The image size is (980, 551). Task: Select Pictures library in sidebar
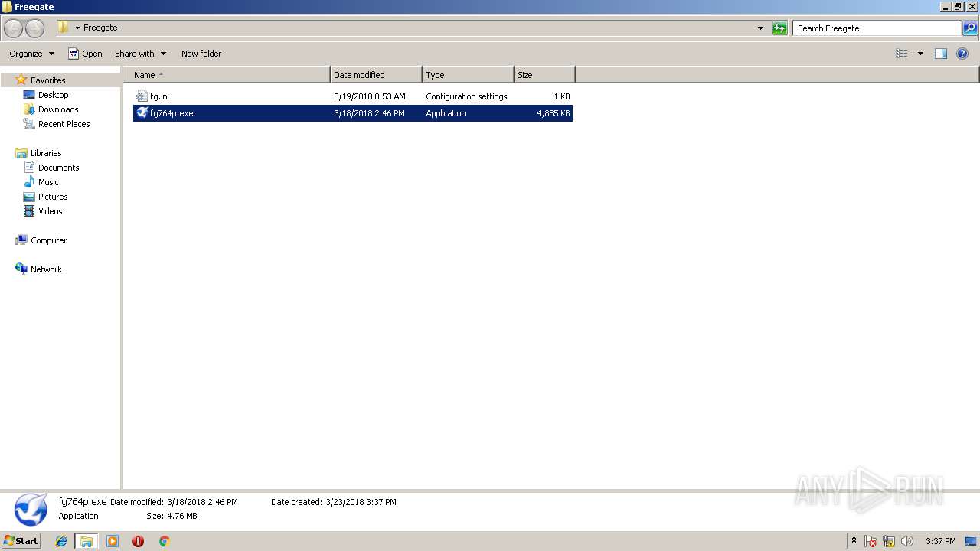tap(53, 197)
